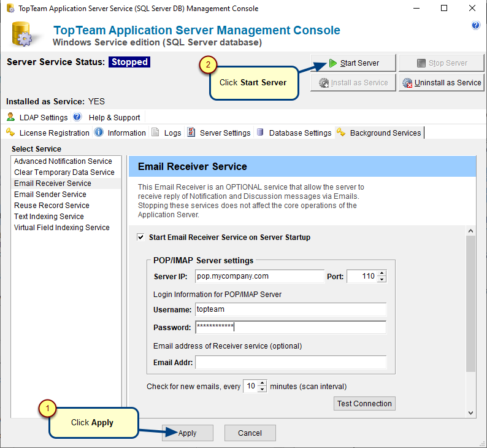Click the green Start Server play icon

(x=332, y=63)
